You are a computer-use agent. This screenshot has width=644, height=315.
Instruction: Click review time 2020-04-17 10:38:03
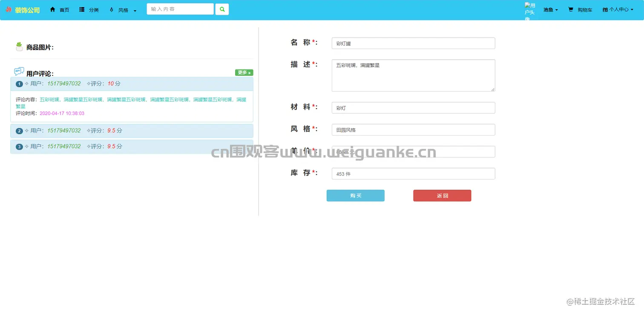click(x=62, y=113)
